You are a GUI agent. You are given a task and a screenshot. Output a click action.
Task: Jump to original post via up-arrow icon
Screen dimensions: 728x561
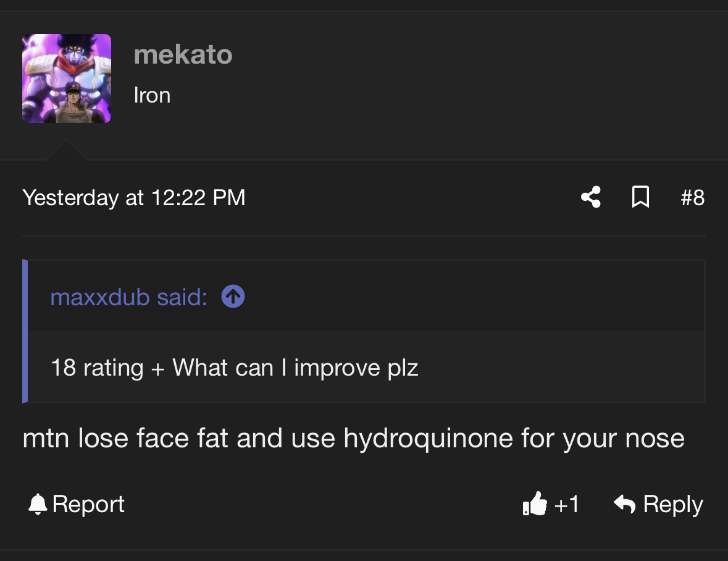pos(233,297)
